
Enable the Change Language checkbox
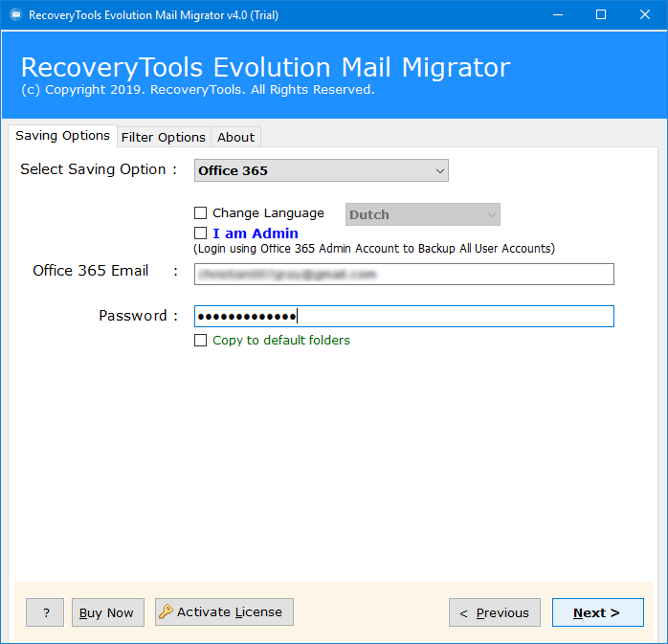coord(200,212)
